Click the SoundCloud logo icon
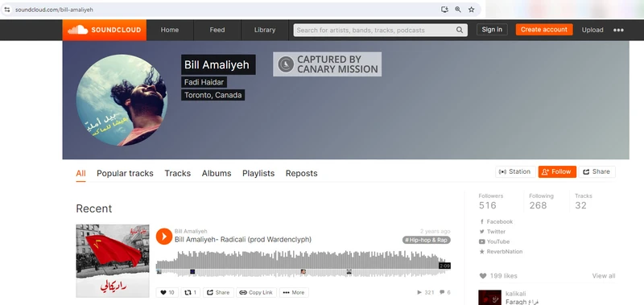The height and width of the screenshot is (305, 644). pyautogui.click(x=78, y=30)
